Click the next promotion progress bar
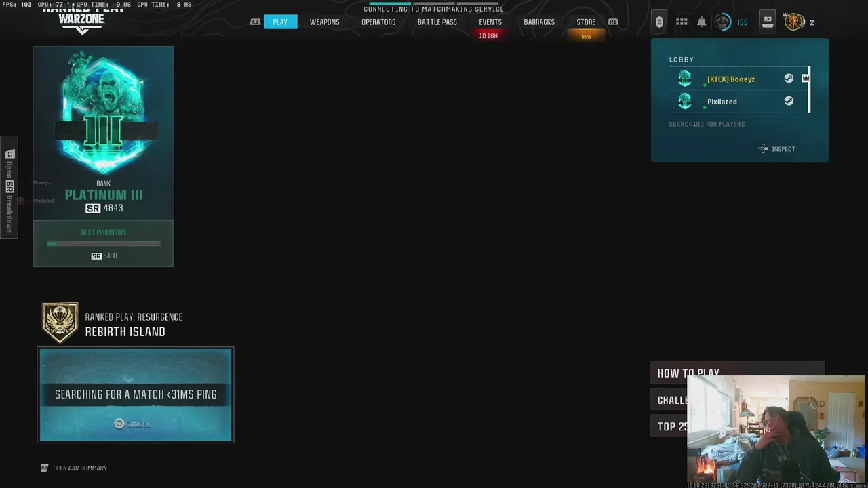Screen dimensions: 868x488 tap(104, 243)
